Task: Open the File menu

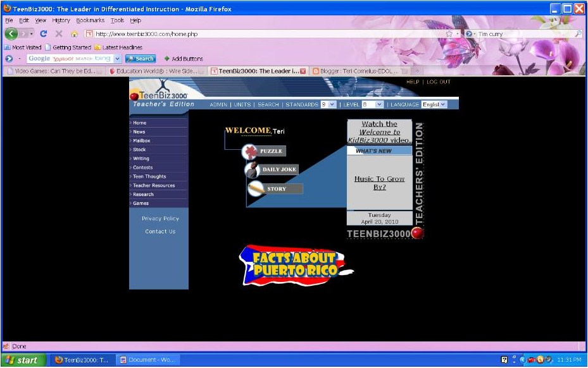Action: pos(9,20)
